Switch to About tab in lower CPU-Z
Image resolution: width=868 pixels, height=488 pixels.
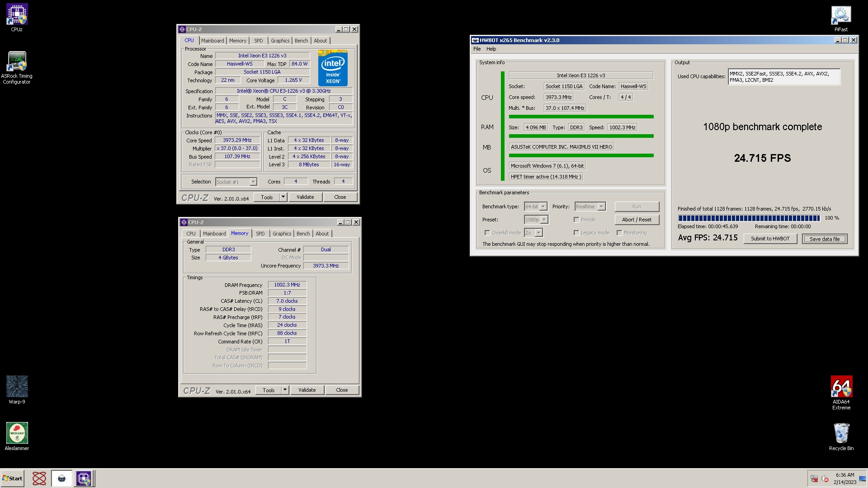click(322, 234)
